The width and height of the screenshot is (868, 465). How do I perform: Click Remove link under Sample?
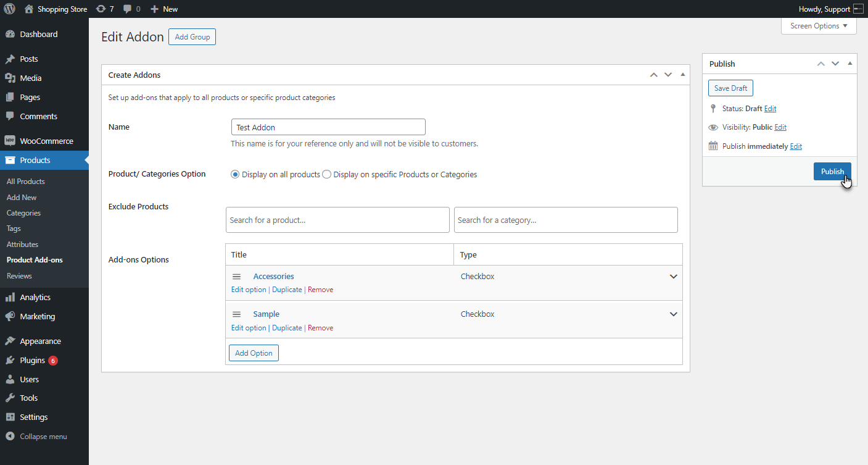click(x=320, y=328)
